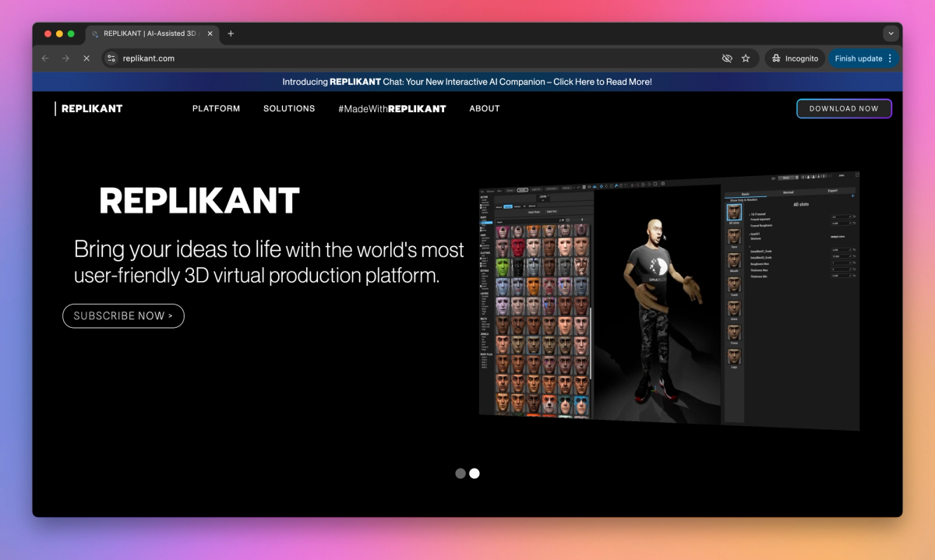Click the REPLIKANT logo in header

[89, 108]
